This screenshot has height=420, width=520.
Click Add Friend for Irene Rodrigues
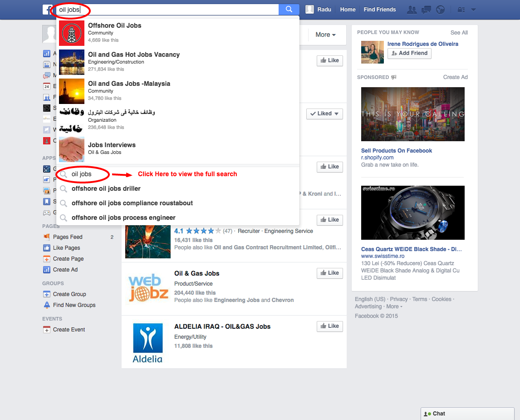coord(409,53)
